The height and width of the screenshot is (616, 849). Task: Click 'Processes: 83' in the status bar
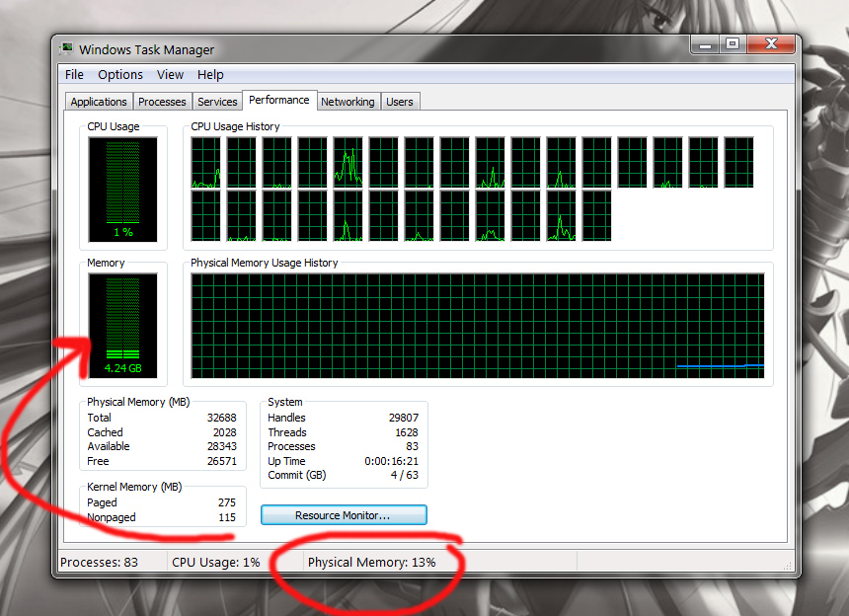99,563
